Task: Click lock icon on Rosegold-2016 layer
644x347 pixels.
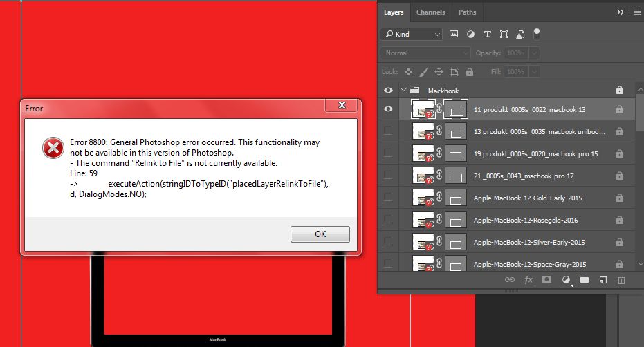Action: [619, 220]
